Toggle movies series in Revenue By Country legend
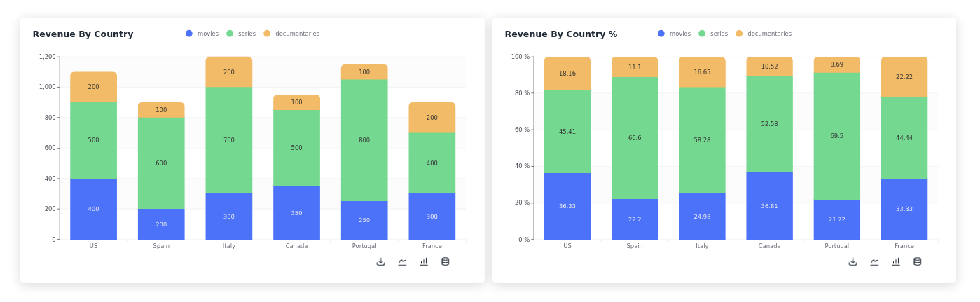This screenshot has height=302, width=980. 202,34
